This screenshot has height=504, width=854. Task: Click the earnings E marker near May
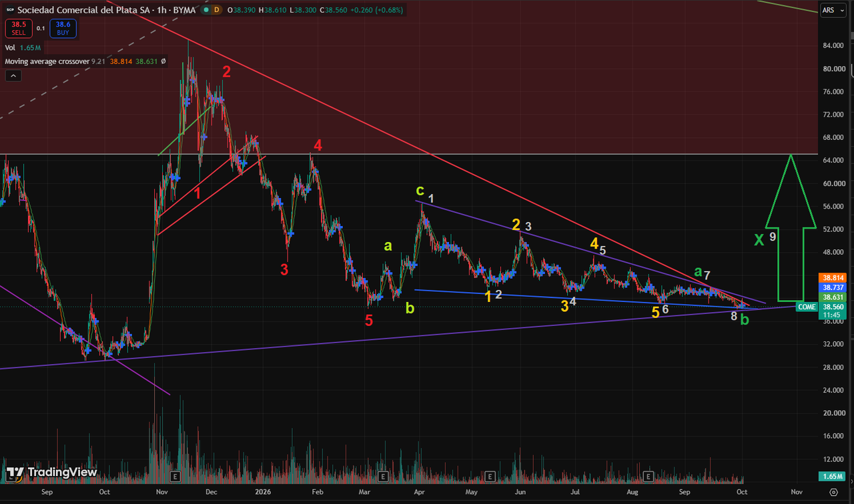tap(490, 477)
